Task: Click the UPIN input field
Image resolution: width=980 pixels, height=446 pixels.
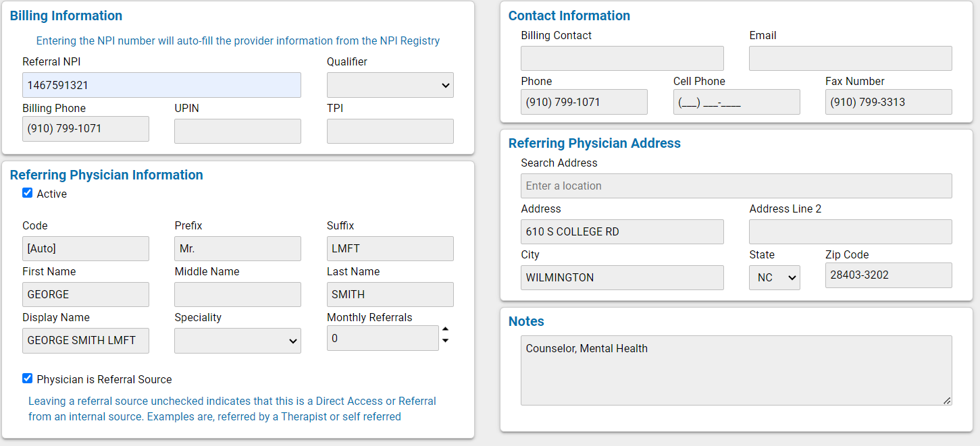Action: 237,131
